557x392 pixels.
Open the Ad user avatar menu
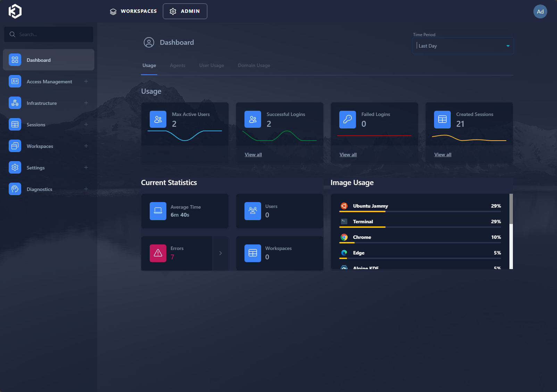point(540,11)
